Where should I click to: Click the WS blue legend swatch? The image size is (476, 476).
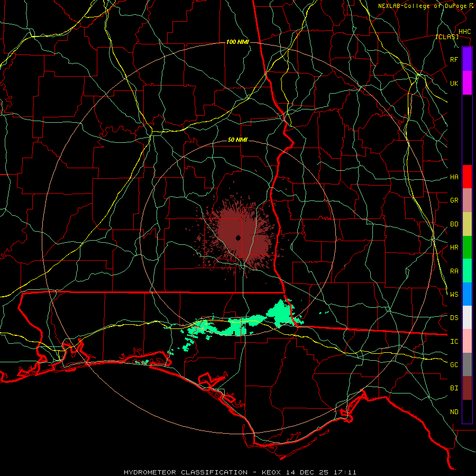(467, 294)
